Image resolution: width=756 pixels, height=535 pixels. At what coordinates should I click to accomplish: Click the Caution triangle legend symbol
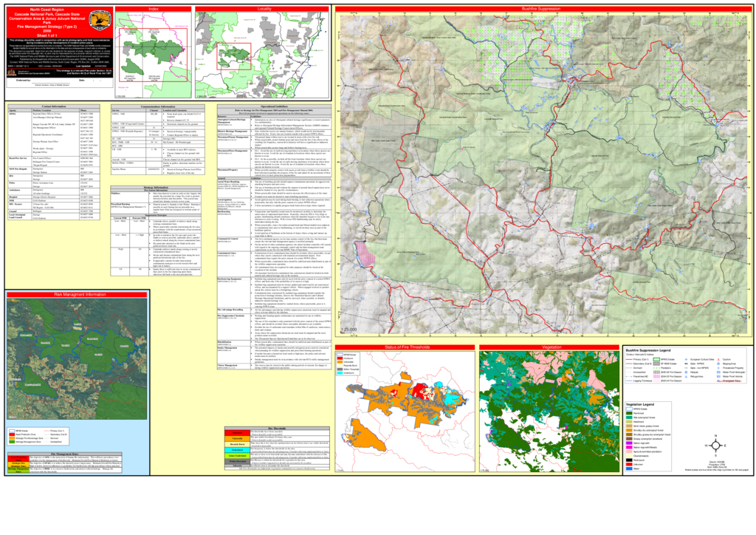(x=718, y=359)
